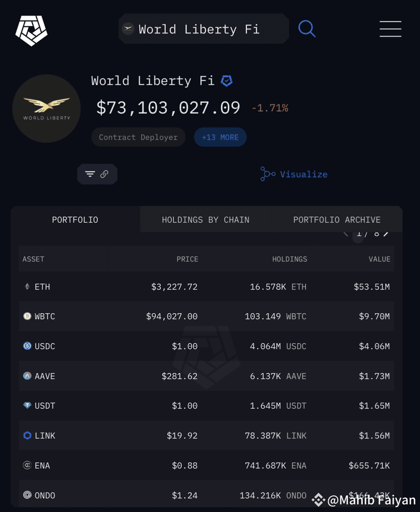Viewport: 420px width, 512px height.
Task: Select the Contract Deployer tag
Action: click(138, 137)
